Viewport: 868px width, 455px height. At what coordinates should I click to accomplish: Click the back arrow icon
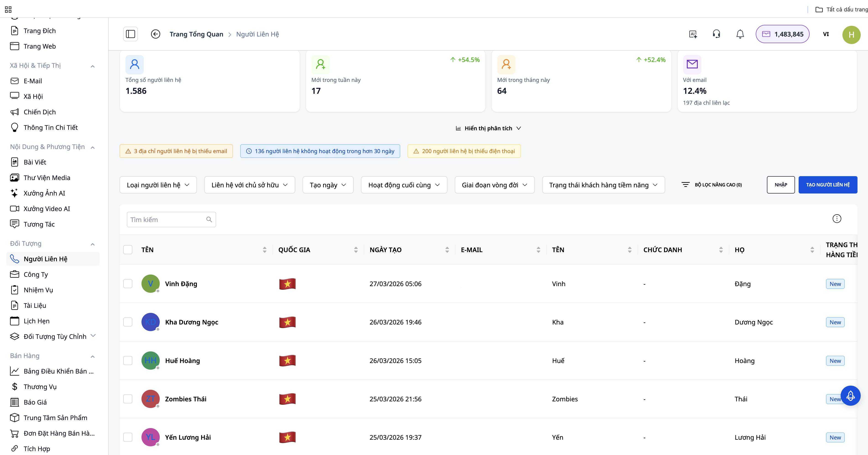[155, 34]
